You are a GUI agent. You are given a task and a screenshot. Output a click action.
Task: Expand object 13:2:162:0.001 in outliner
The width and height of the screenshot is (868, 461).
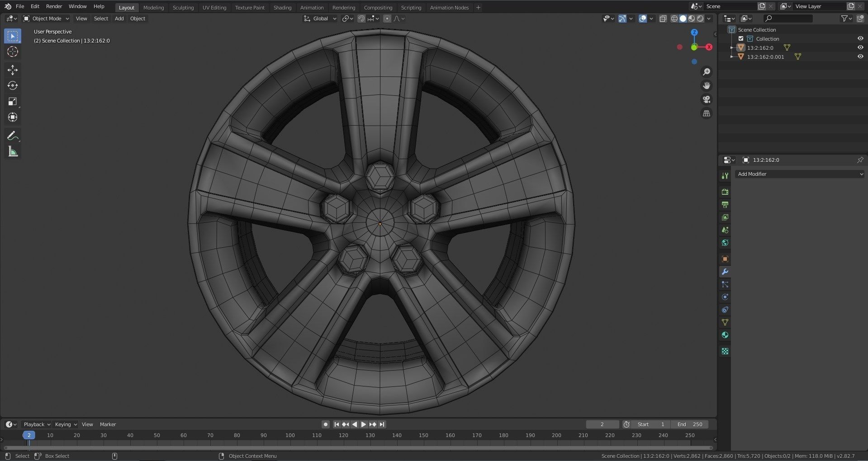coord(732,56)
